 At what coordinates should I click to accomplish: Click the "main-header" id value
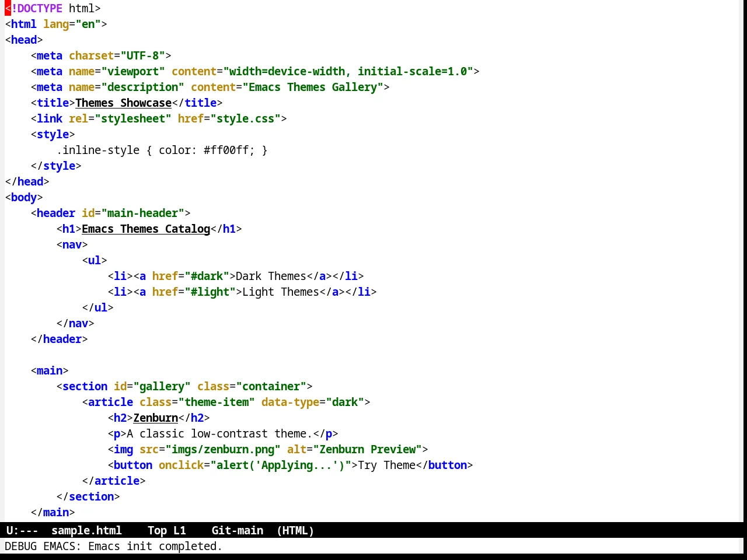[x=143, y=213]
